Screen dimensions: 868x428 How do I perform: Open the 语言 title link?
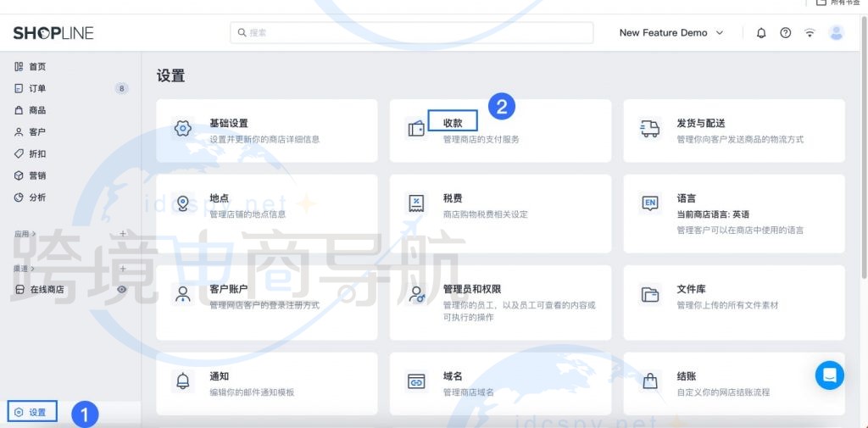[x=687, y=198]
